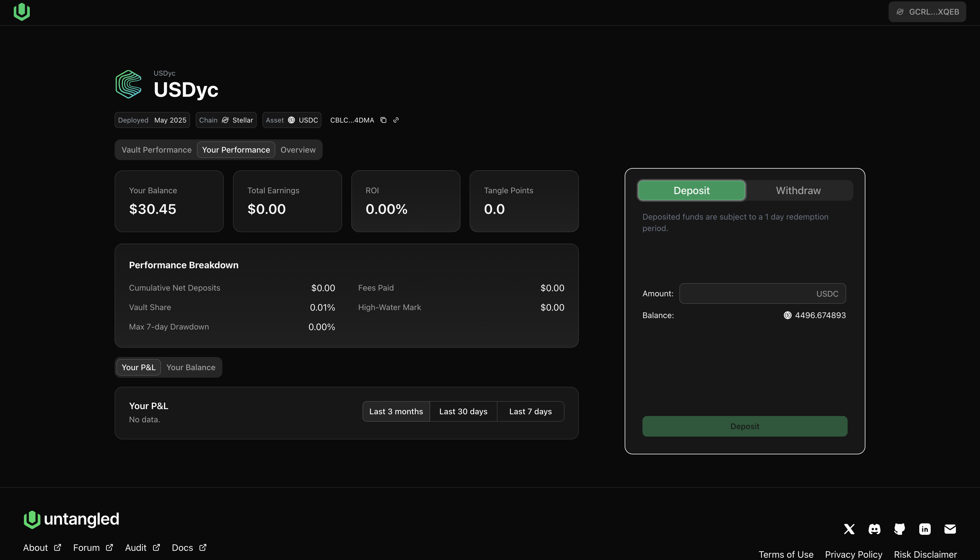The height and width of the screenshot is (560, 980).
Task: Choose the Last 7 days range
Action: (x=530, y=411)
